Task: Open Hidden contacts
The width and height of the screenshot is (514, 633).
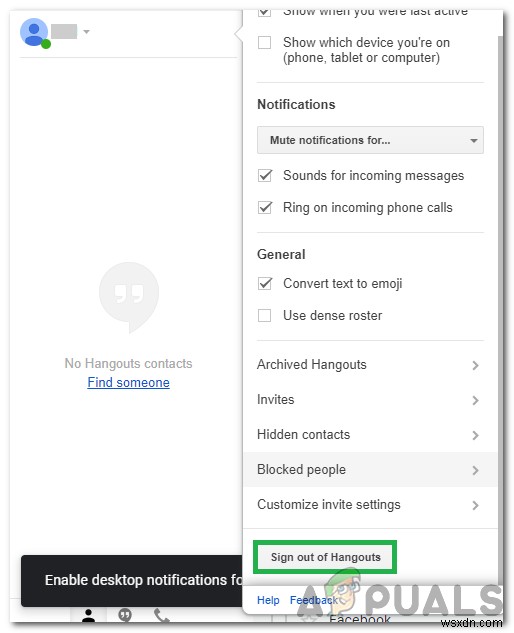Action: 369,435
